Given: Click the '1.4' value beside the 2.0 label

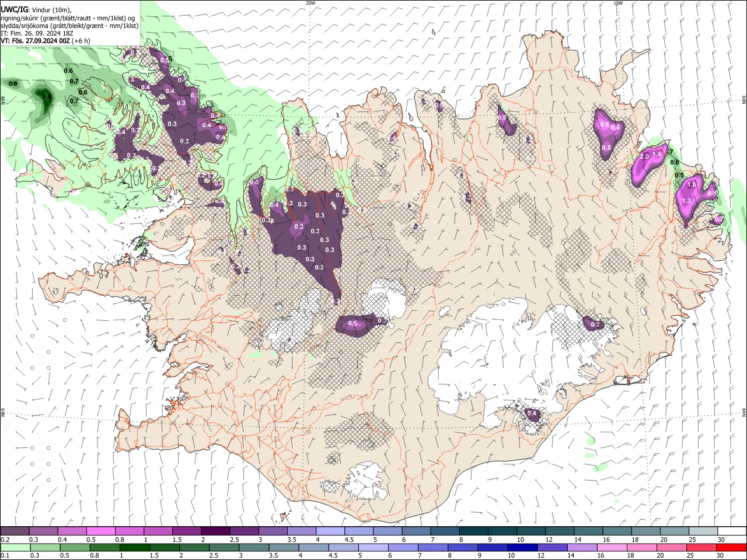Looking at the screenshot, I should [x=657, y=153].
